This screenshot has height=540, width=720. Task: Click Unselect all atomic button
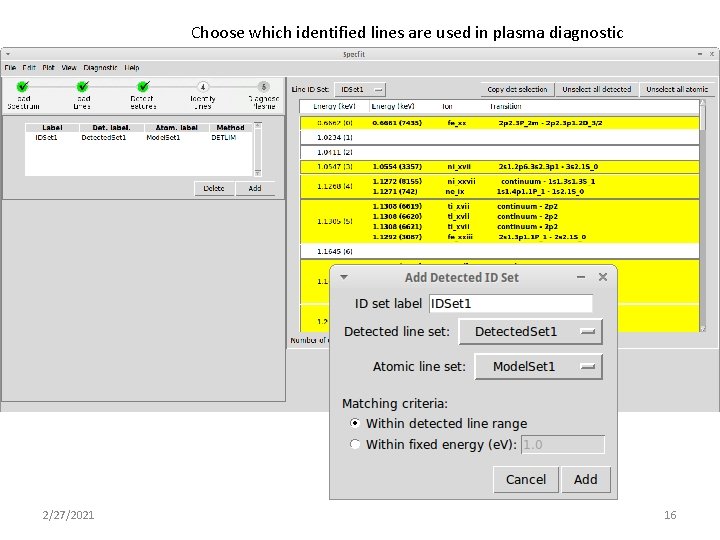tap(677, 90)
